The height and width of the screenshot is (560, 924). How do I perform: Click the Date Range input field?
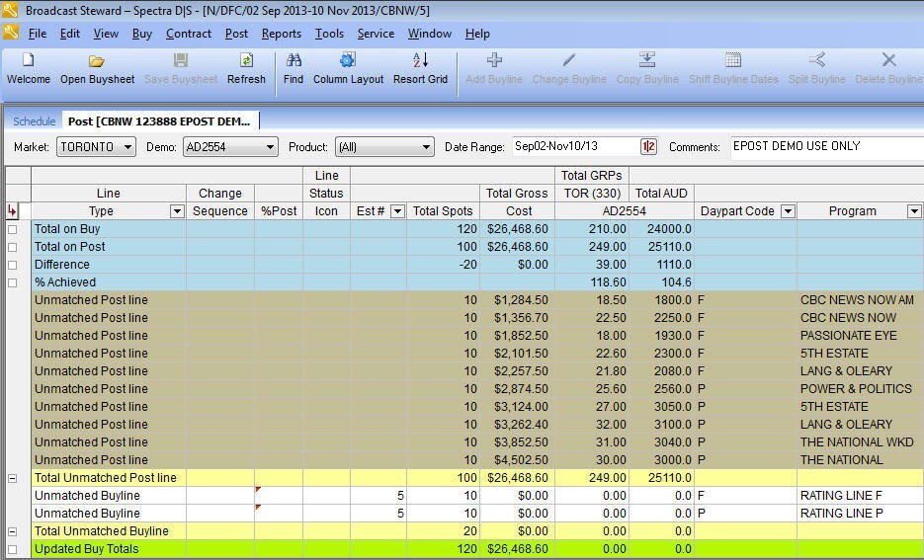click(575, 146)
